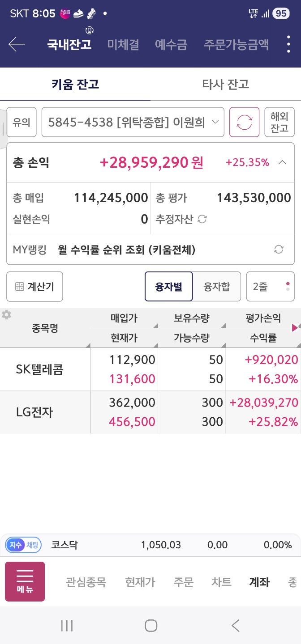
Task: Select the 융자별 toggle option
Action: pyautogui.click(x=169, y=287)
